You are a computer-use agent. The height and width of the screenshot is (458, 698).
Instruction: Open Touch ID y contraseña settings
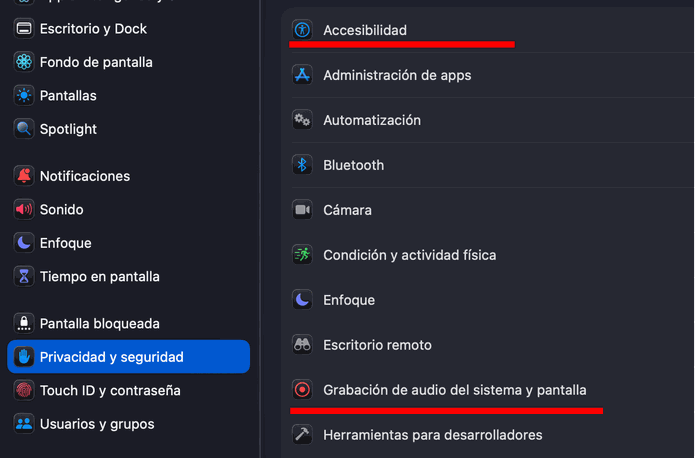[x=110, y=390]
